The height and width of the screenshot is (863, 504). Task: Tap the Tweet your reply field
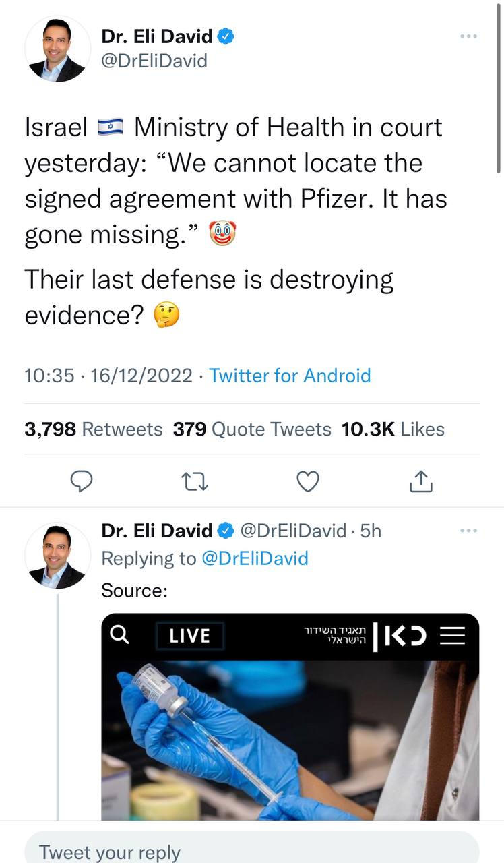click(x=251, y=851)
